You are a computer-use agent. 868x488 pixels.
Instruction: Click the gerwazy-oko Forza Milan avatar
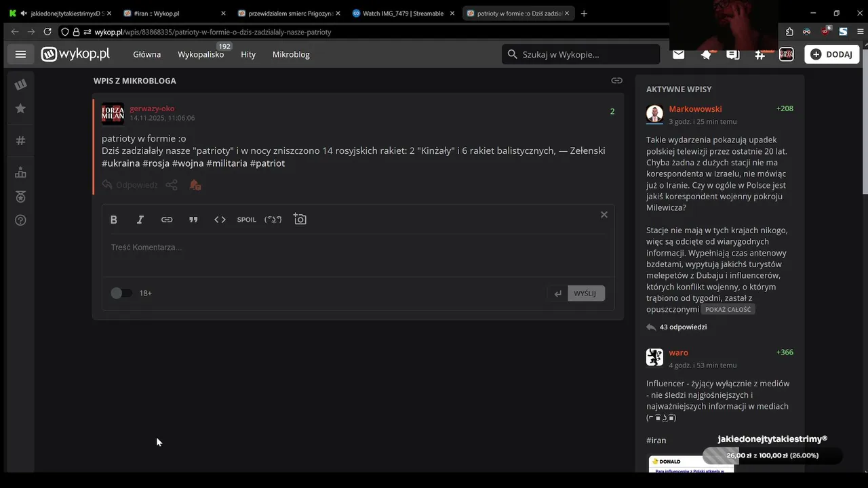coord(113,114)
